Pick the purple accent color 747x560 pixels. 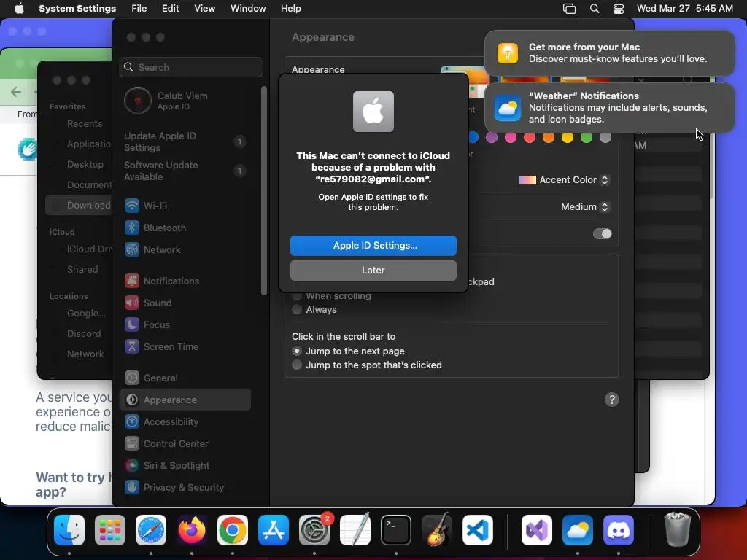click(x=491, y=138)
